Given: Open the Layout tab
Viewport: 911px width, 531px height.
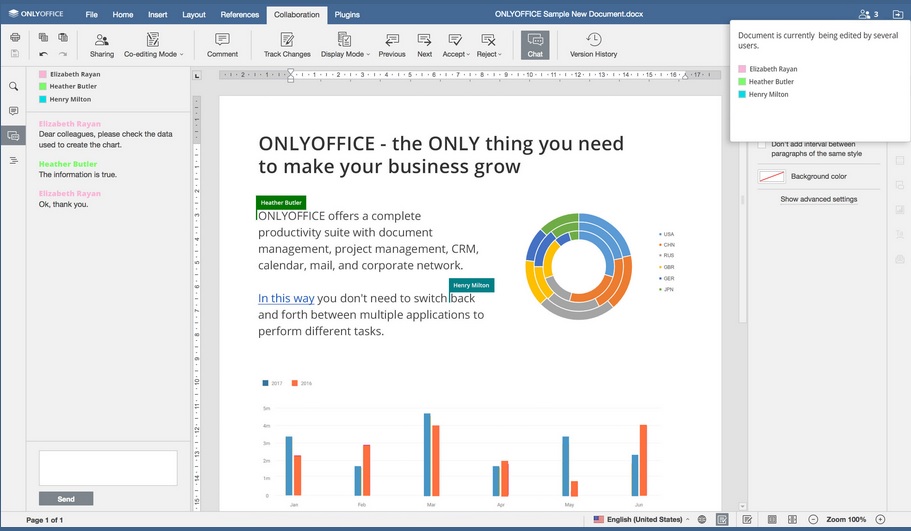Looking at the screenshot, I should 193,15.
